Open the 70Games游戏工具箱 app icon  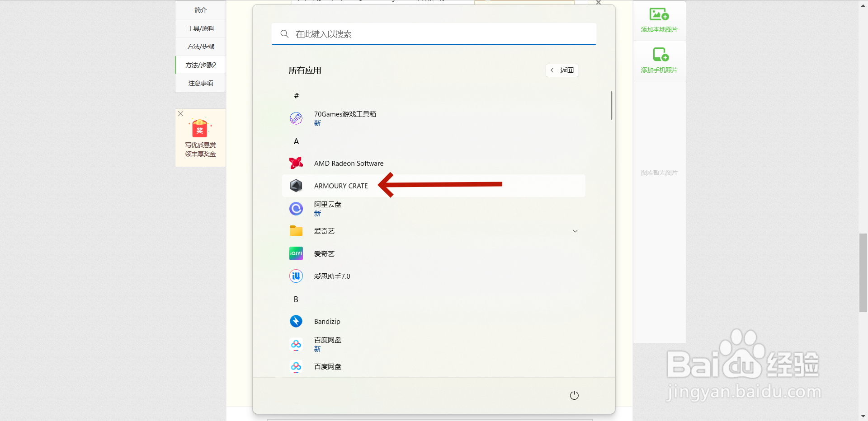pos(296,118)
